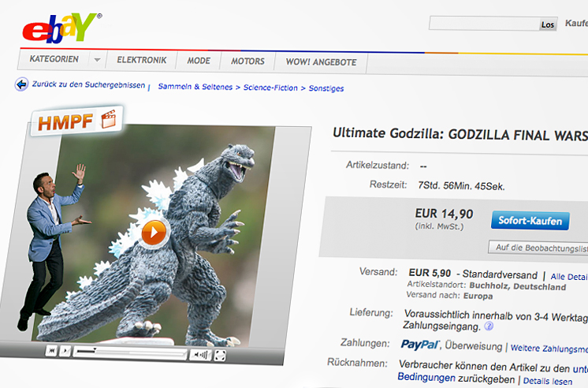Open the Motors tab
588x388 pixels.
247,62
